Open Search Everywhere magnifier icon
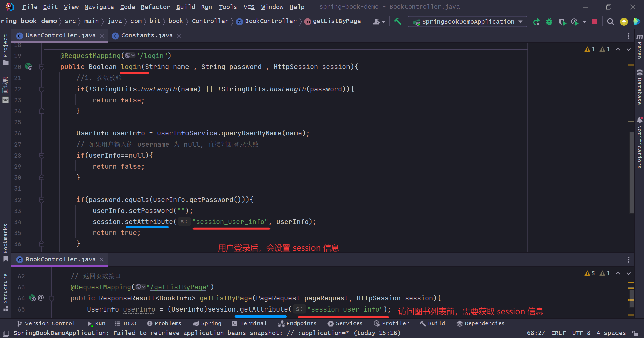This screenshot has height=338, width=644. pyautogui.click(x=611, y=22)
